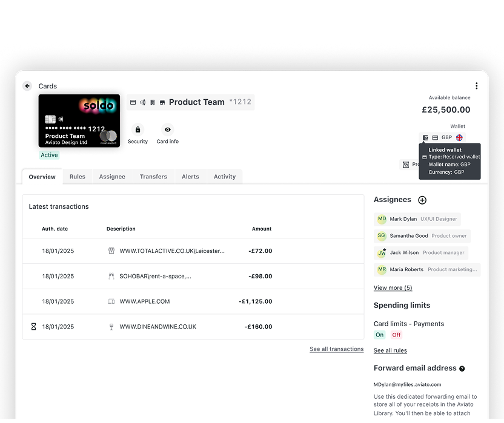Add an assignee with the plus icon
The image size is (504, 423).
(x=422, y=200)
